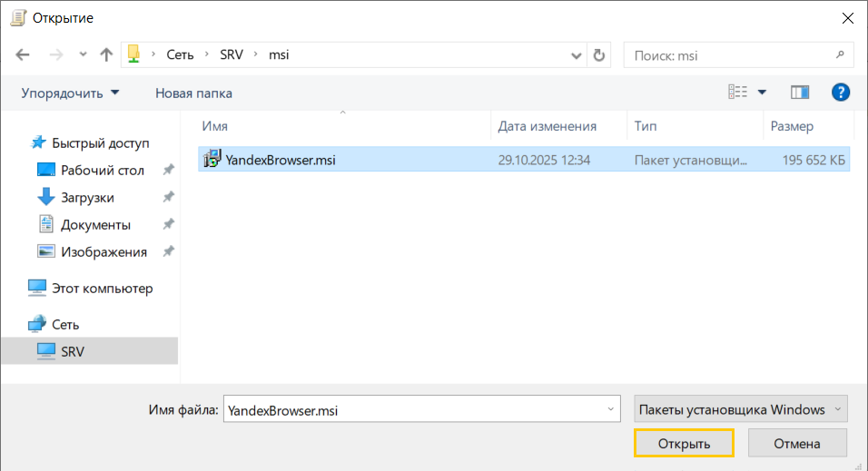Click the pin icon beside Рабочий стол

click(168, 170)
